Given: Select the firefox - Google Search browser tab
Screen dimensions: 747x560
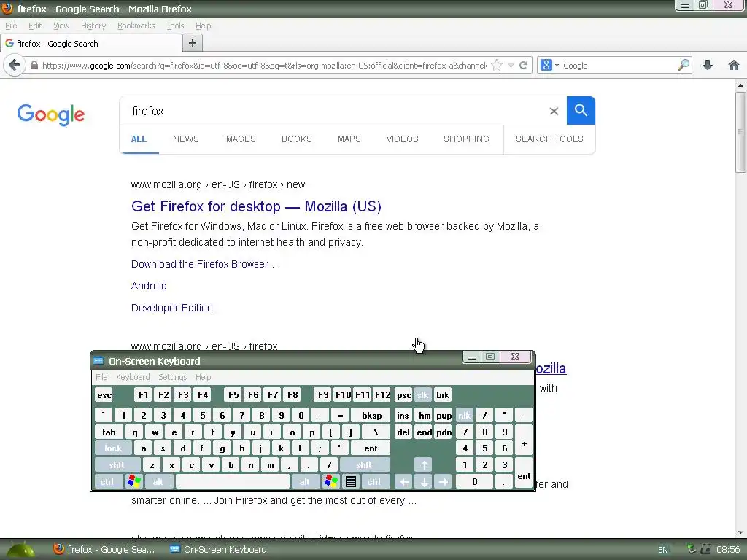Looking at the screenshot, I should pyautogui.click(x=91, y=43).
